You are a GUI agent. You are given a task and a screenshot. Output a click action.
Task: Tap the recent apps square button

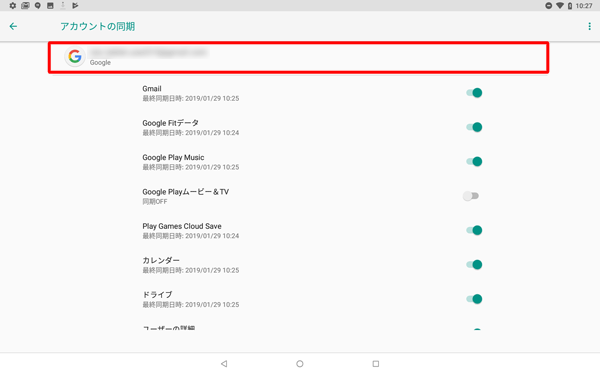pyautogui.click(x=376, y=363)
